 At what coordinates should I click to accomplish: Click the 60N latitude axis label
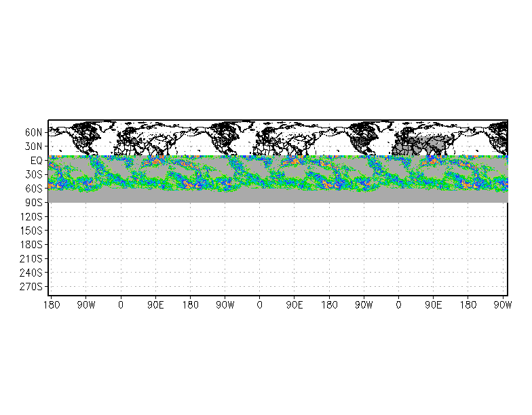(x=34, y=133)
